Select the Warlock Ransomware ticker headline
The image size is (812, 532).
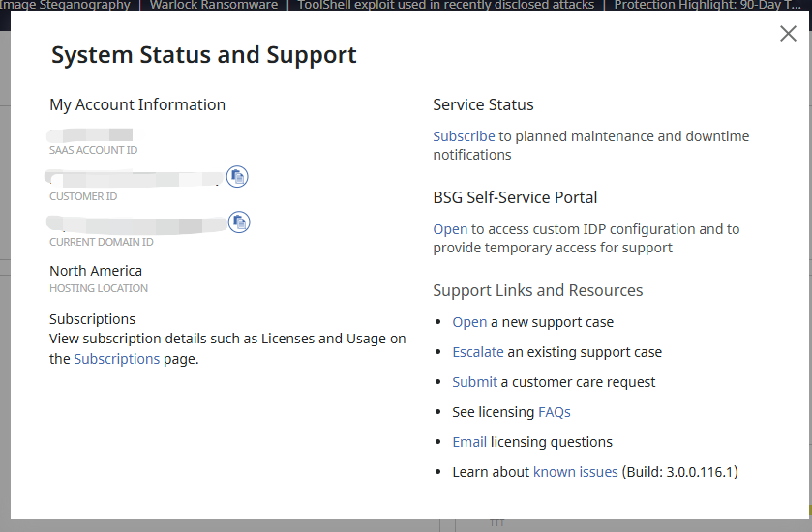(x=214, y=5)
